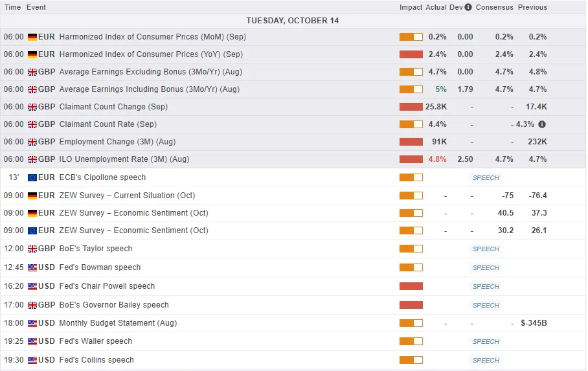
Task: Click UK flag beside Claimant Count Change
Action: (32, 107)
